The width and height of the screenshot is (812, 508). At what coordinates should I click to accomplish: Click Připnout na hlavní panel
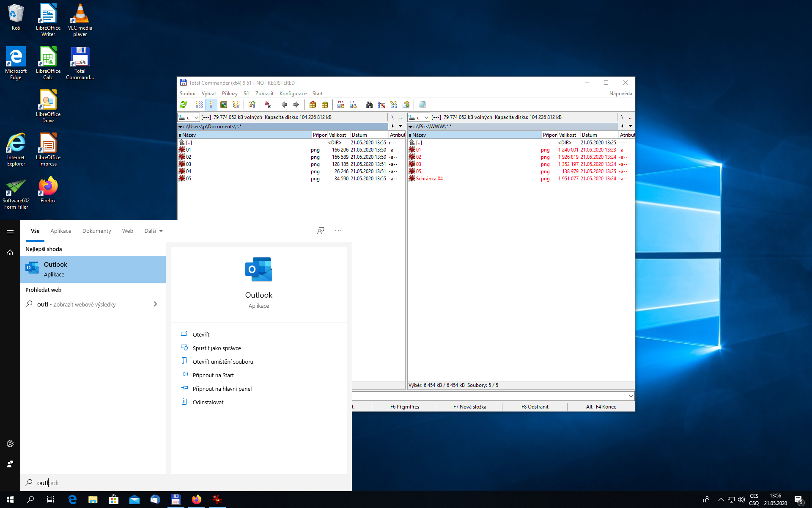pos(222,389)
